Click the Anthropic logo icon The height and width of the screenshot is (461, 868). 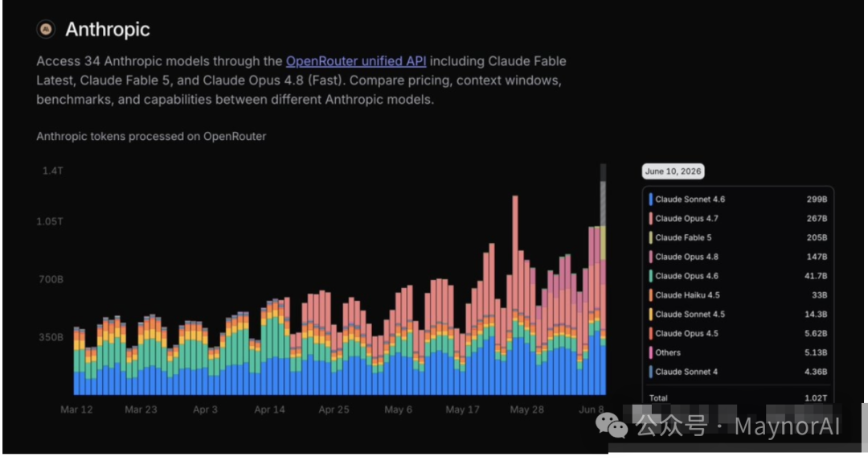coord(46,29)
